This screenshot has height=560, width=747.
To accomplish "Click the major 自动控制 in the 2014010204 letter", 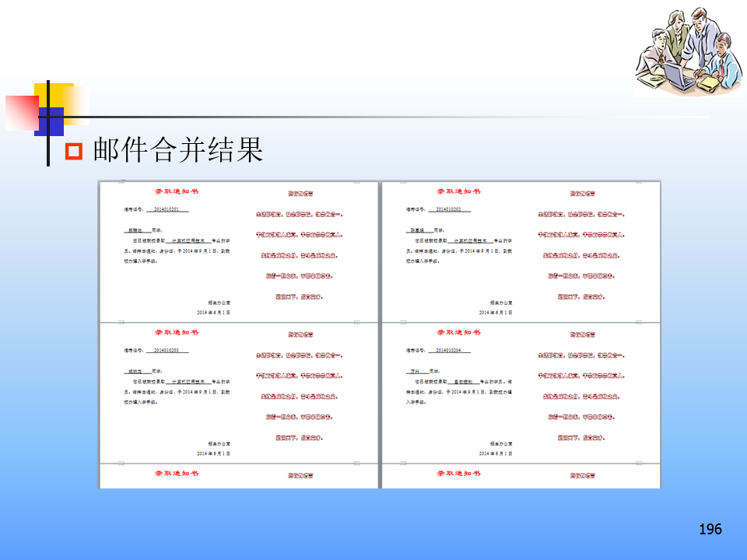I will coord(463,382).
